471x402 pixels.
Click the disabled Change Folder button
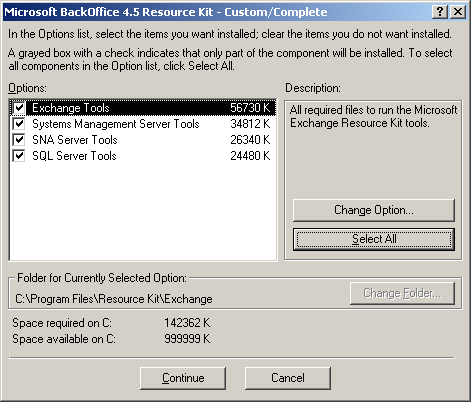402,293
